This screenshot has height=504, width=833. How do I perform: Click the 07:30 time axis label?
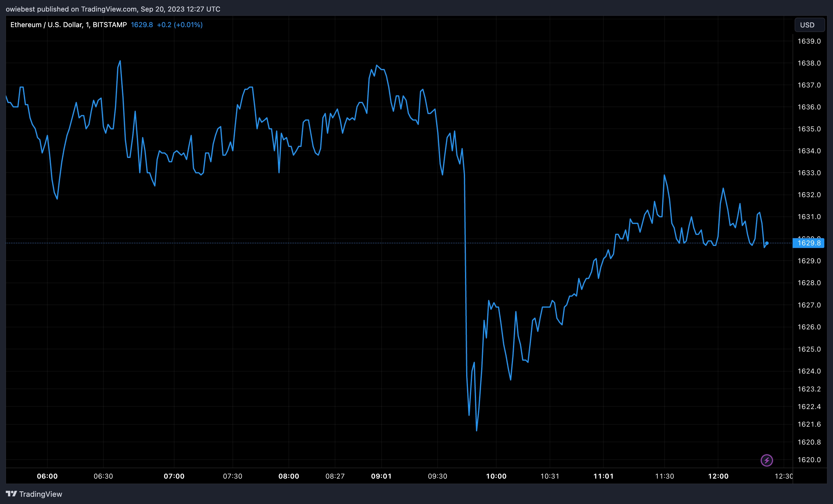point(233,476)
